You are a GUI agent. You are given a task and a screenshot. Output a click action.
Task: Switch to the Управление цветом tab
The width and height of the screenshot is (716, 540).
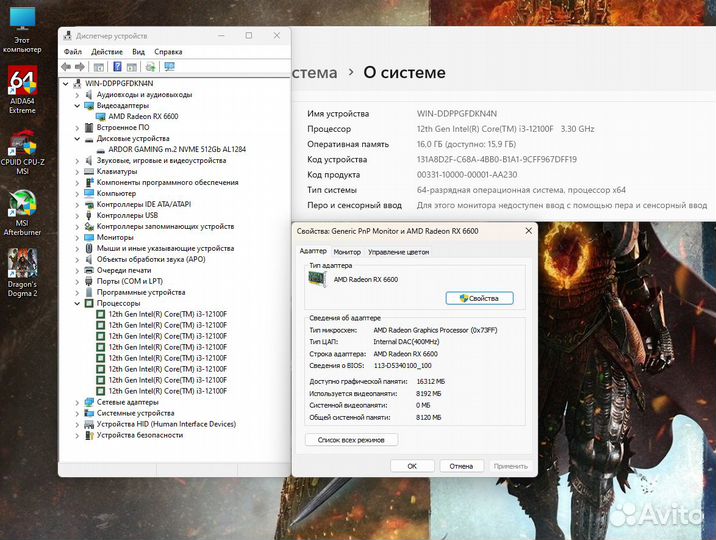(399, 252)
